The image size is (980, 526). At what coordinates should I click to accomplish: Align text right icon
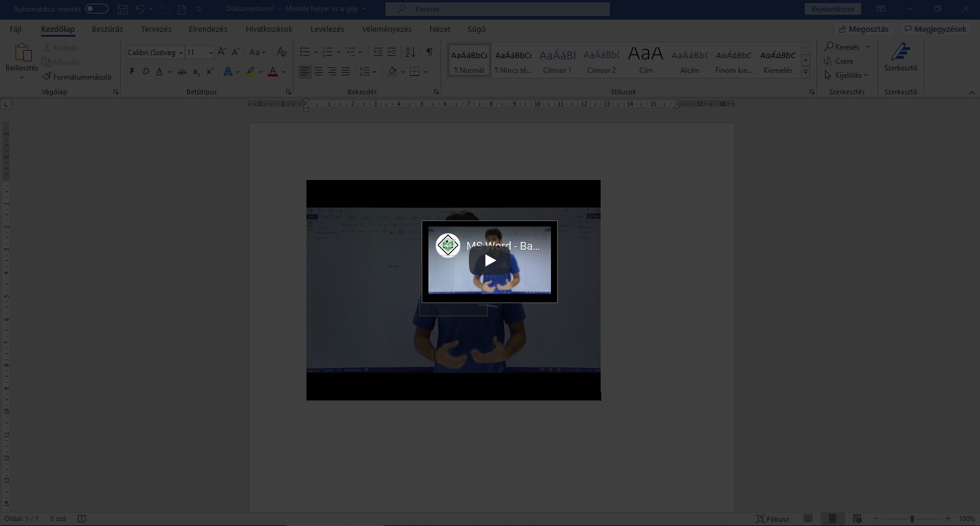pyautogui.click(x=332, y=72)
